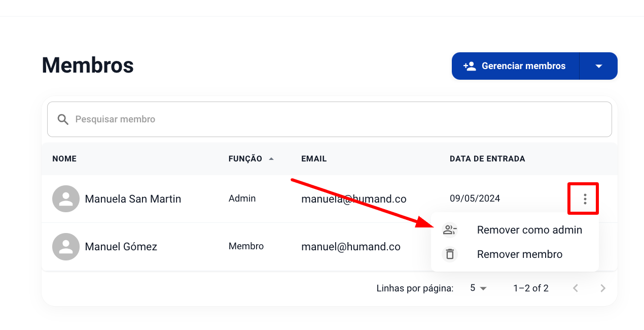This screenshot has width=644, height=330.
Task: Click Linhas por página label
Action: coord(415,288)
